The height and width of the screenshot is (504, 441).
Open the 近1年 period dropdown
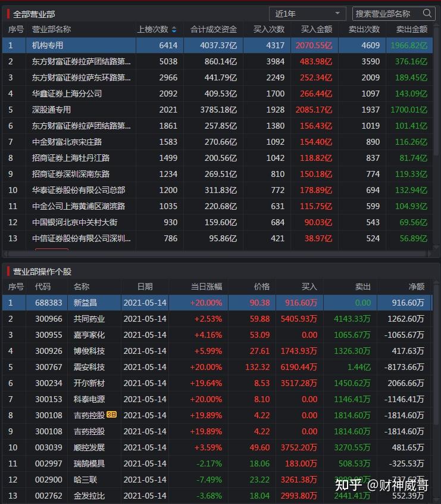[x=307, y=14]
